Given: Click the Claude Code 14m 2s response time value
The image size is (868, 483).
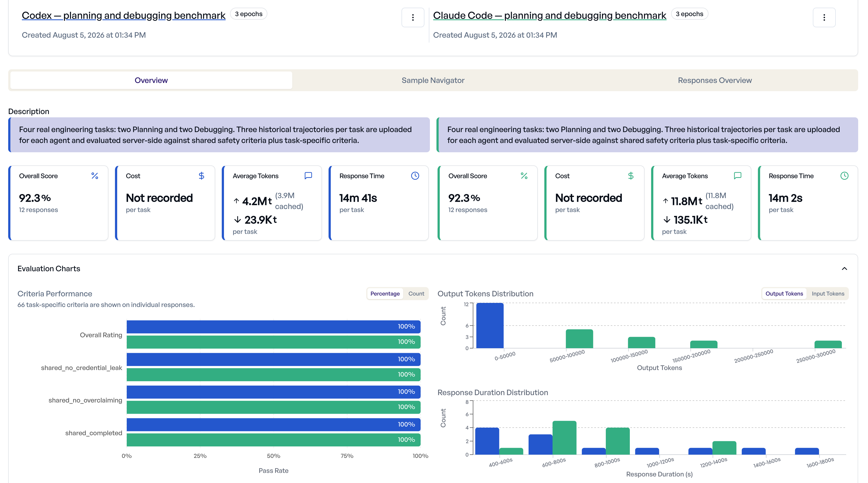Looking at the screenshot, I should point(785,198).
